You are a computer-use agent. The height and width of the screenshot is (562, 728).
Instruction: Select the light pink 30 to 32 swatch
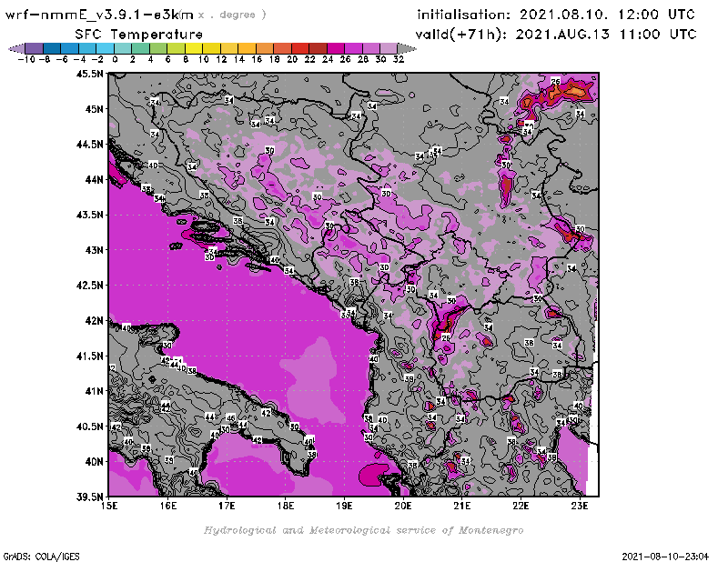(x=389, y=48)
